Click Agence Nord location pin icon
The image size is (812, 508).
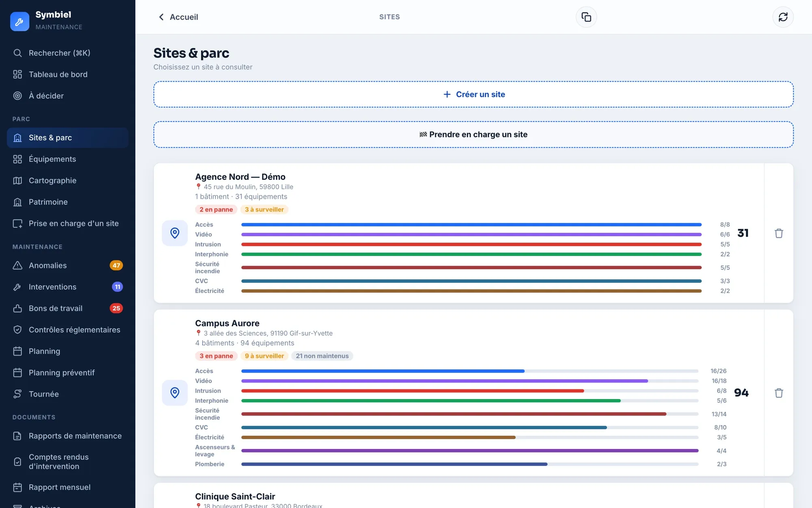coord(175,233)
